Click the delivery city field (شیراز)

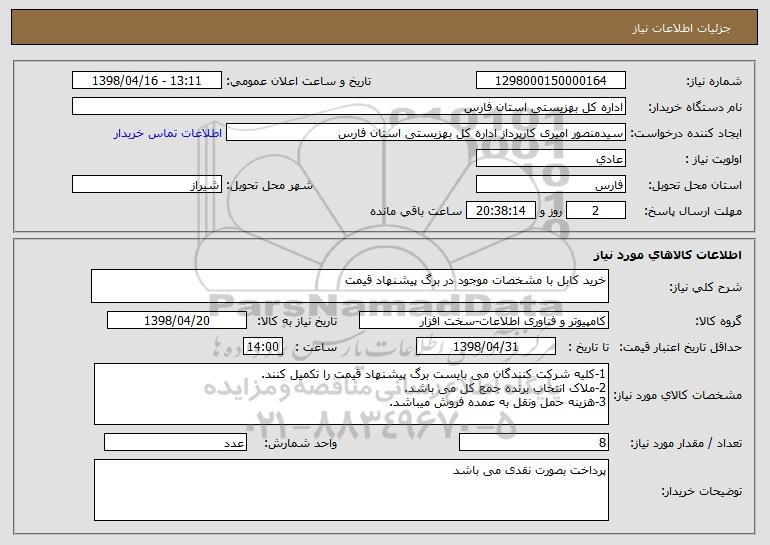click(x=147, y=185)
